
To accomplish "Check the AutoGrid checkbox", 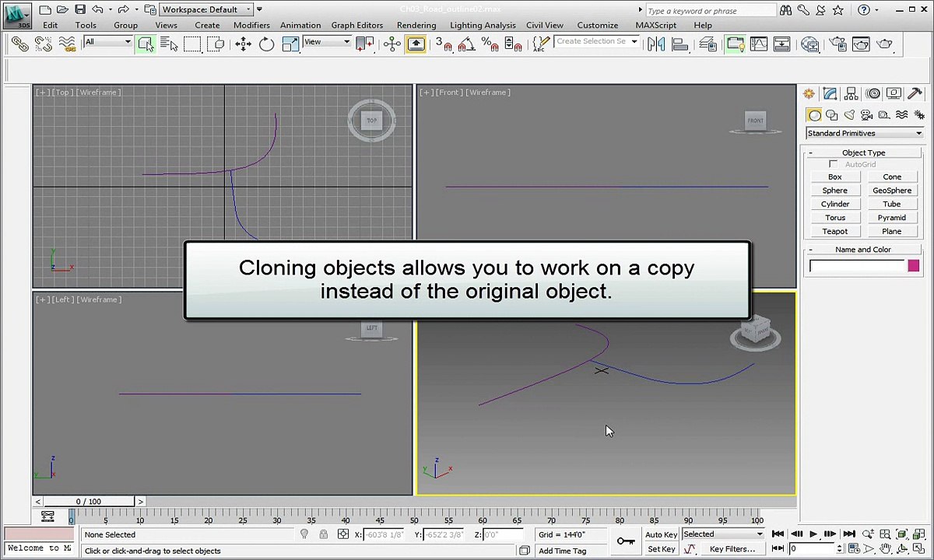I will [x=834, y=164].
